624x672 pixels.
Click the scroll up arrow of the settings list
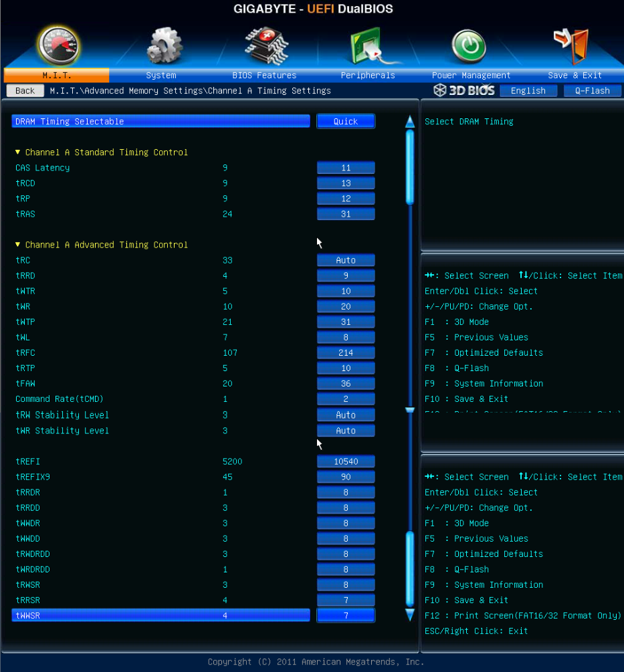click(410, 121)
